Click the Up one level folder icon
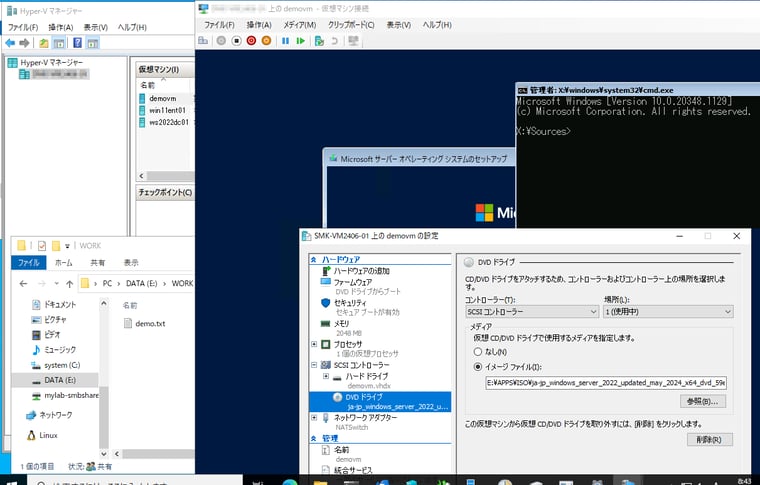The height and width of the screenshot is (485, 760). [x=44, y=43]
